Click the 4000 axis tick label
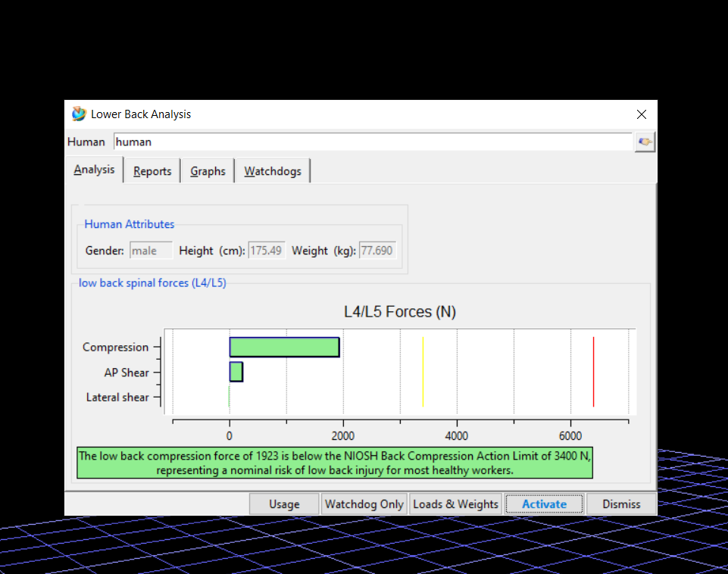728x574 pixels. coord(456,435)
